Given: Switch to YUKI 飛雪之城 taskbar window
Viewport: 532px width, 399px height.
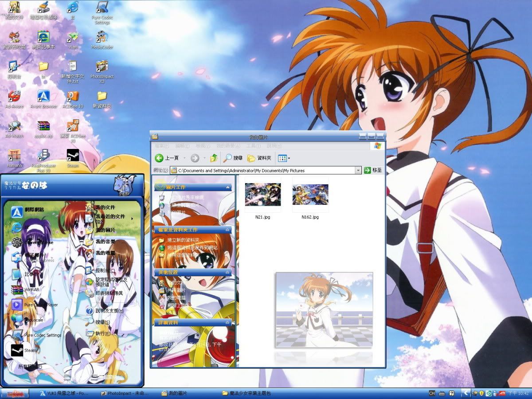Looking at the screenshot, I should (65, 393).
